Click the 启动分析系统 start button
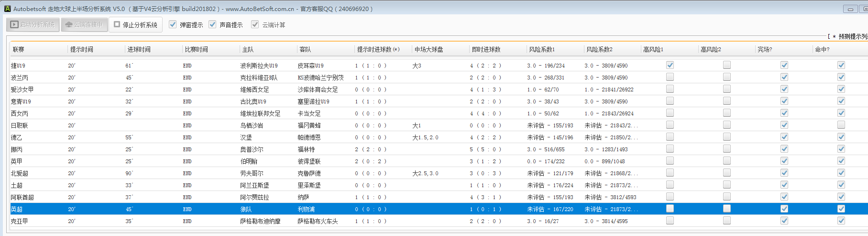The height and width of the screenshot is (236, 868). pos(33,25)
